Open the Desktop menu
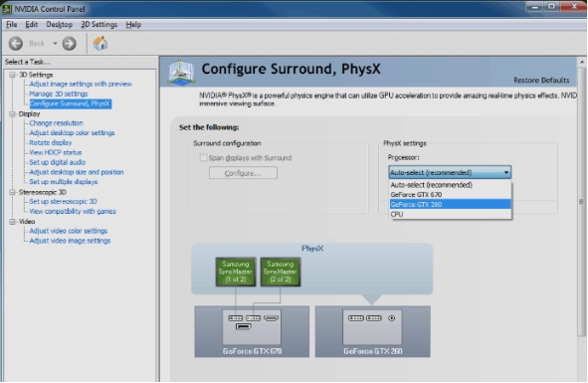 (x=60, y=25)
